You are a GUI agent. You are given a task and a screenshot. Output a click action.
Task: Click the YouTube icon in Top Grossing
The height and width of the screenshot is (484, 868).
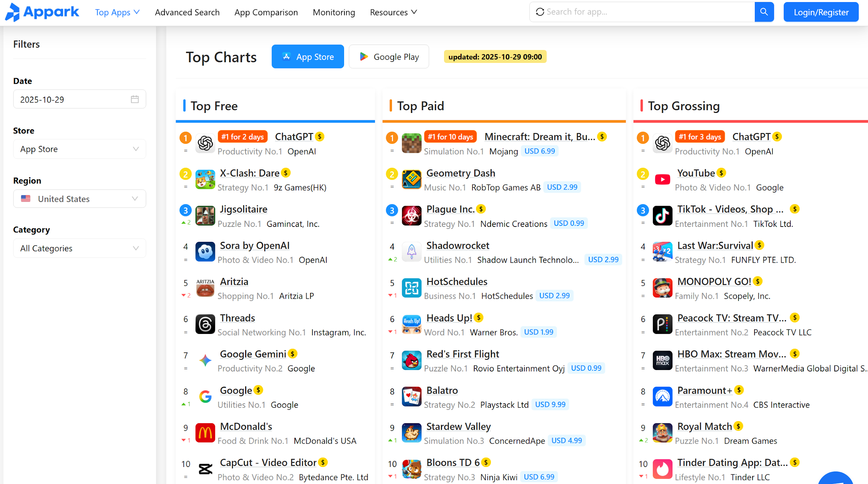(662, 180)
